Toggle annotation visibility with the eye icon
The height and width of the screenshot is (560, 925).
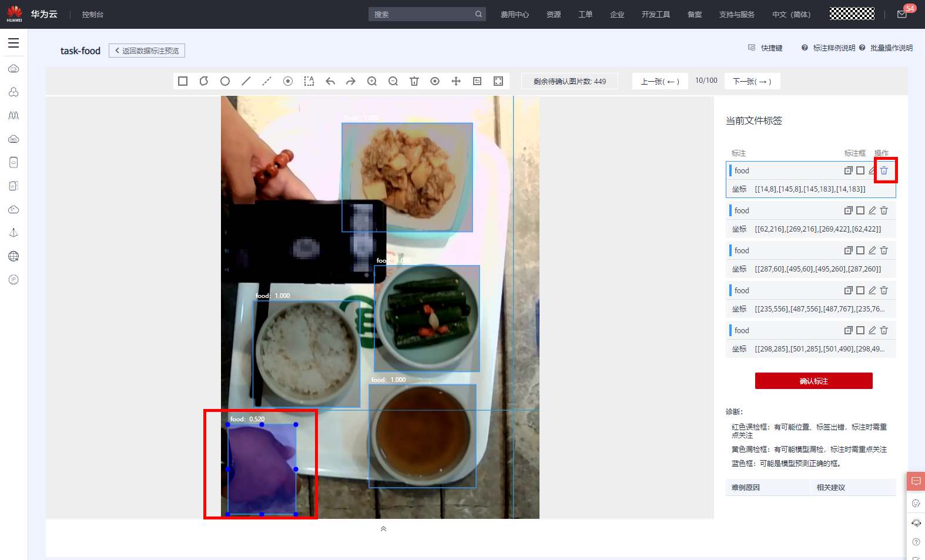coord(435,81)
